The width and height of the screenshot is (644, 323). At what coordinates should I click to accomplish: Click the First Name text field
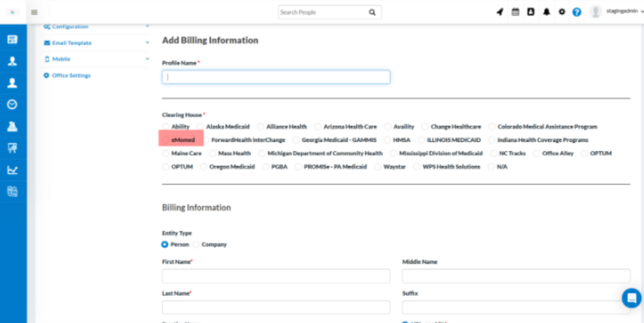point(276,276)
